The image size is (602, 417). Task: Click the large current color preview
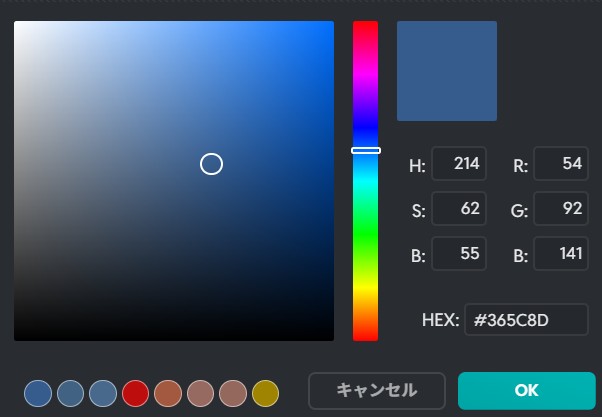pos(447,71)
